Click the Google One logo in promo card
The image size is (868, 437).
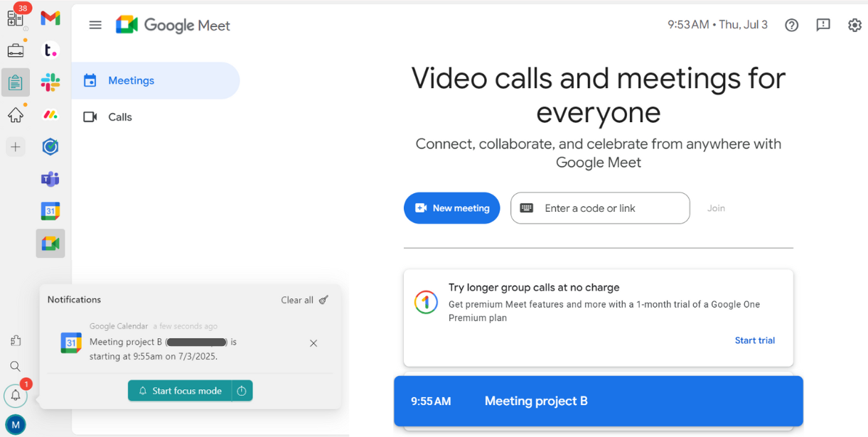(x=426, y=303)
